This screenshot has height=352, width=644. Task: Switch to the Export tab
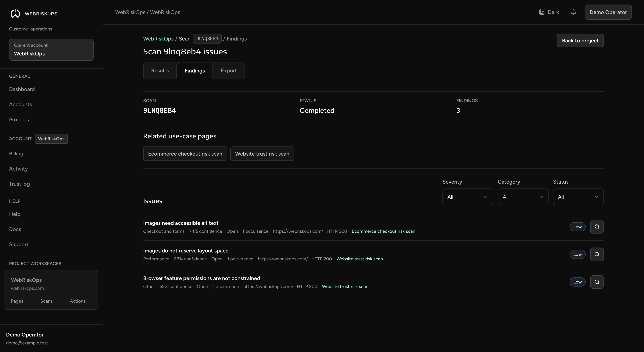[x=229, y=70]
